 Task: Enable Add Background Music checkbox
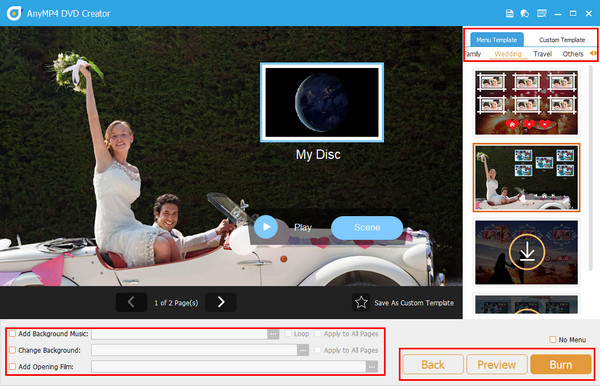coord(13,334)
